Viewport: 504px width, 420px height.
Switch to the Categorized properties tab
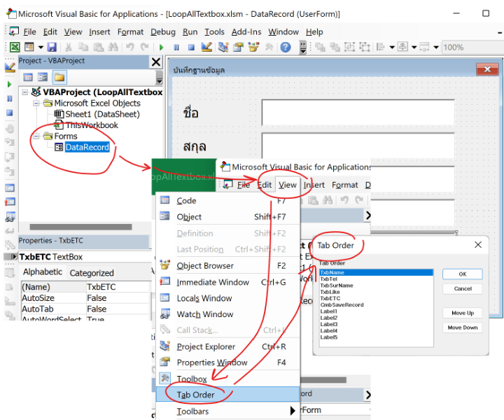tap(92, 273)
